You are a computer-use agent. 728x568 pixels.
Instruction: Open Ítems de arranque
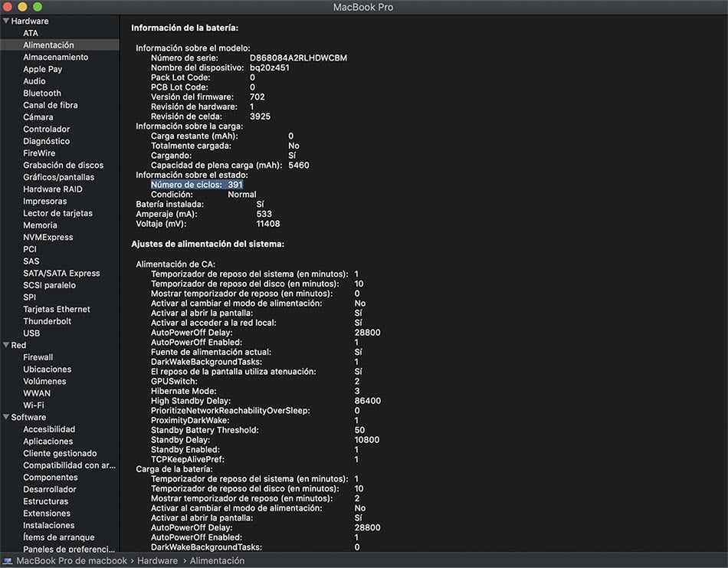[x=59, y=537]
